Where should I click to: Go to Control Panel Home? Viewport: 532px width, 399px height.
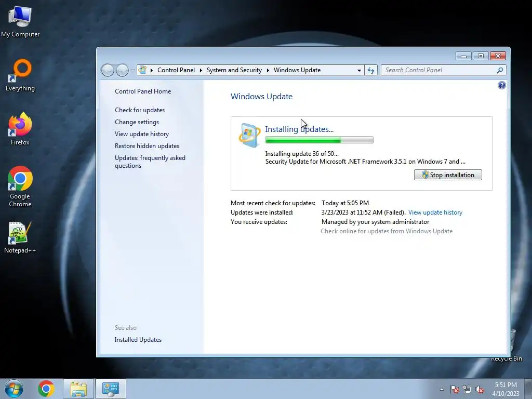point(143,91)
